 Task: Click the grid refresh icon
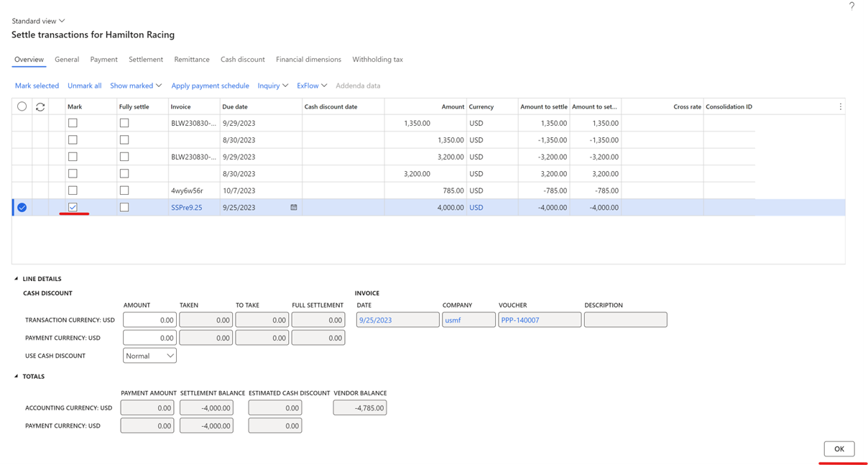pyautogui.click(x=40, y=107)
